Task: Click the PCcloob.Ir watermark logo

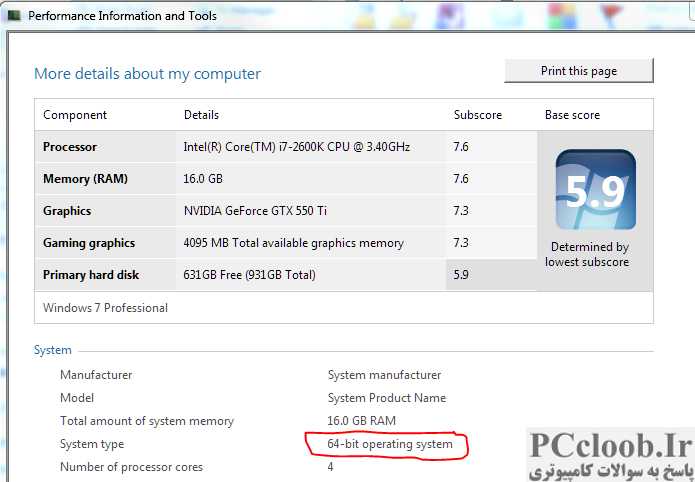Action: coord(611,455)
